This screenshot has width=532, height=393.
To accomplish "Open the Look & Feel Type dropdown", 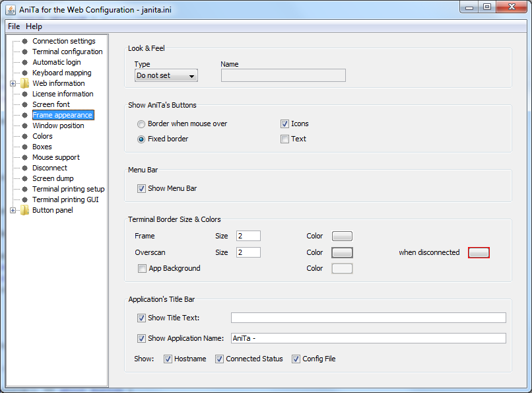I will click(166, 75).
